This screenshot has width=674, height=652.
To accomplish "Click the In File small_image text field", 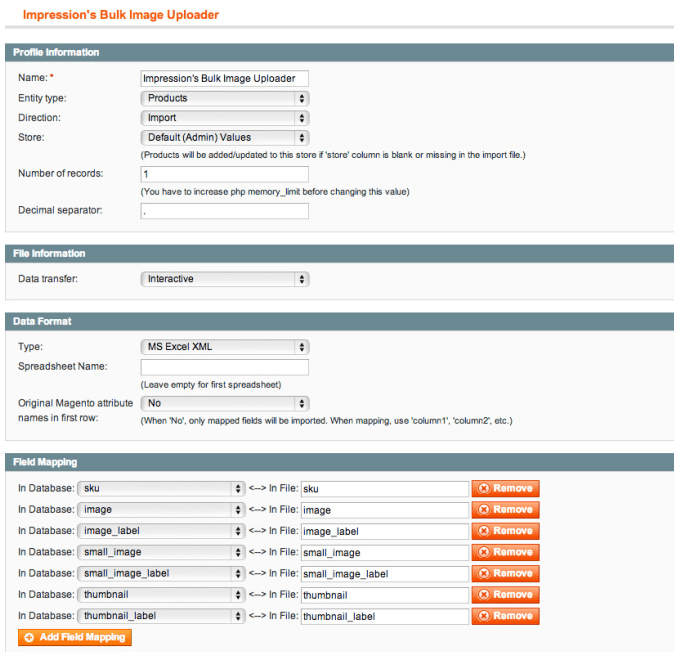I will 384,552.
